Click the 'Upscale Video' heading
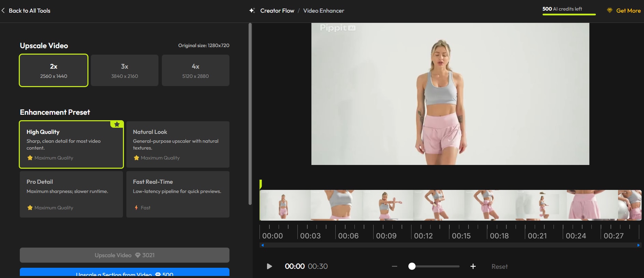This screenshot has width=644, height=278. point(44,45)
